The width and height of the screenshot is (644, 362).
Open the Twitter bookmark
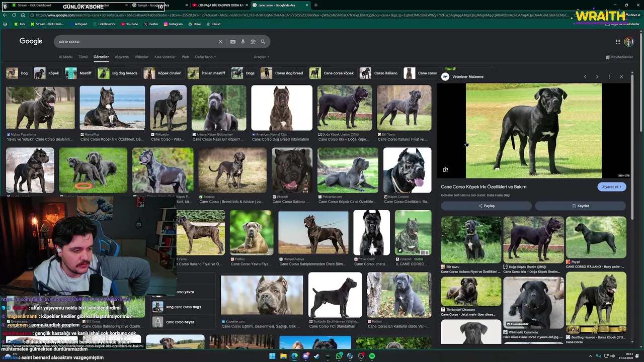pos(150,24)
